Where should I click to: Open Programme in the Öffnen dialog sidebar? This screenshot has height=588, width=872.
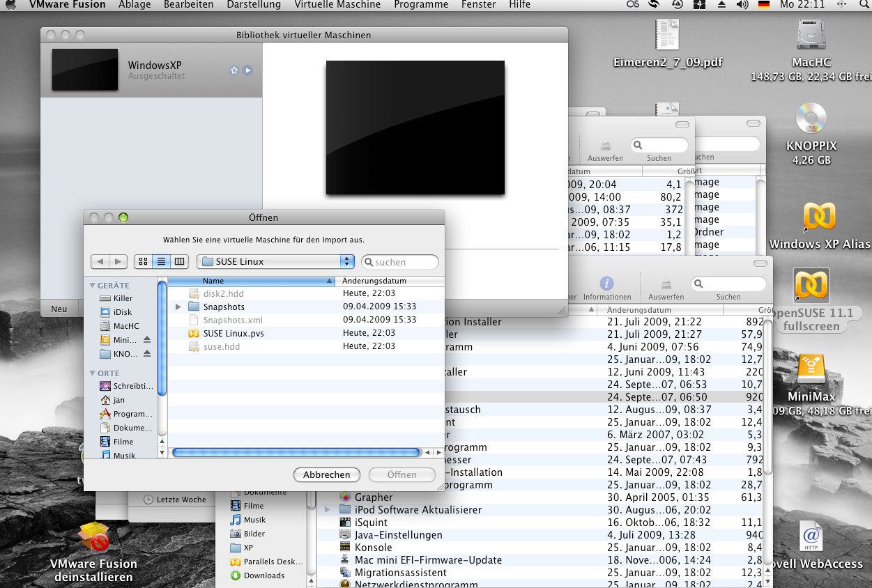(126, 414)
